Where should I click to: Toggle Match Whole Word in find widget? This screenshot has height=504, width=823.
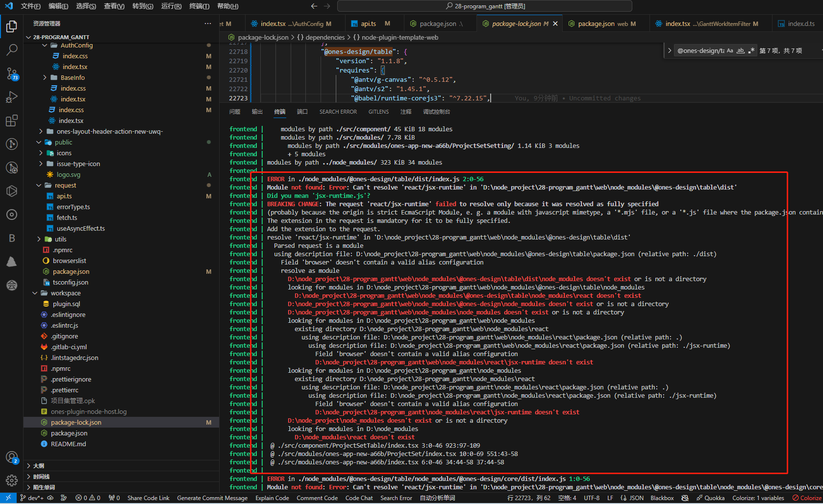click(741, 50)
